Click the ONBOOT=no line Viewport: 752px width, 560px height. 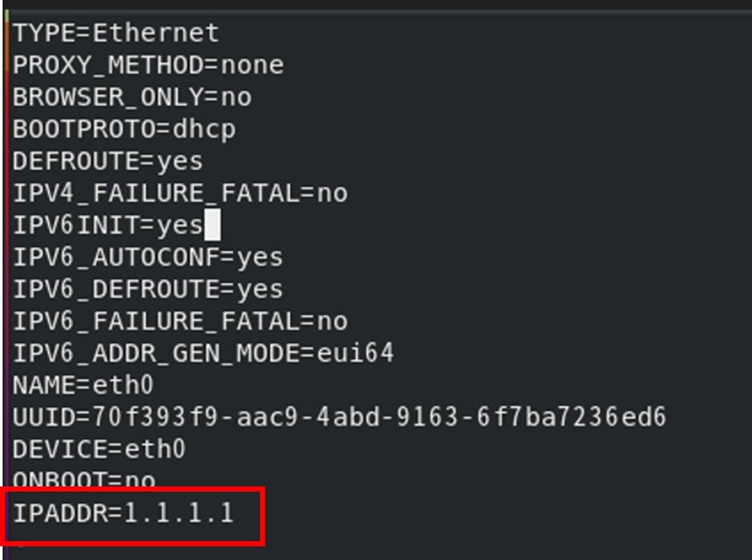click(84, 480)
